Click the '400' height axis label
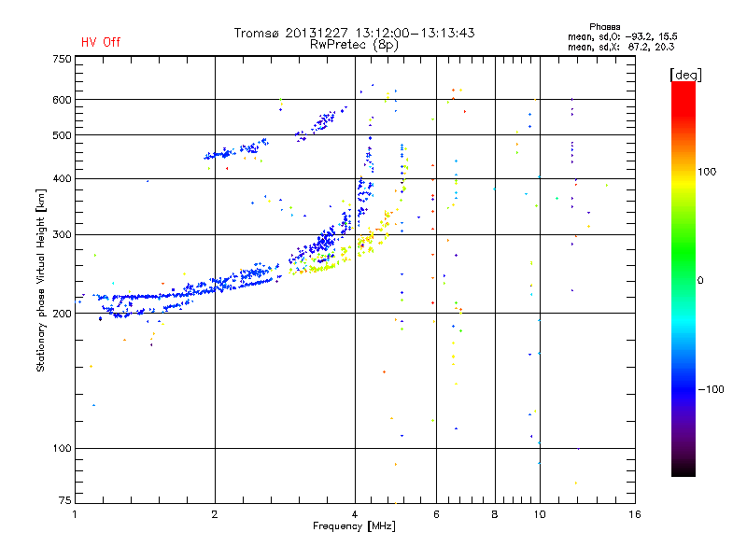Viewport: 747px width, 560px height. click(62, 178)
